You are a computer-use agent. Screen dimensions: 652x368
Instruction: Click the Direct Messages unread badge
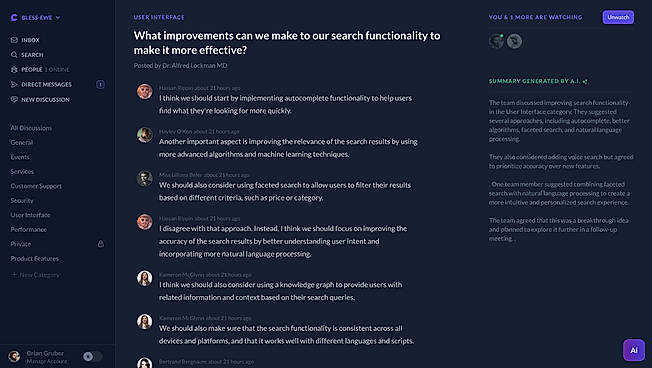100,84
